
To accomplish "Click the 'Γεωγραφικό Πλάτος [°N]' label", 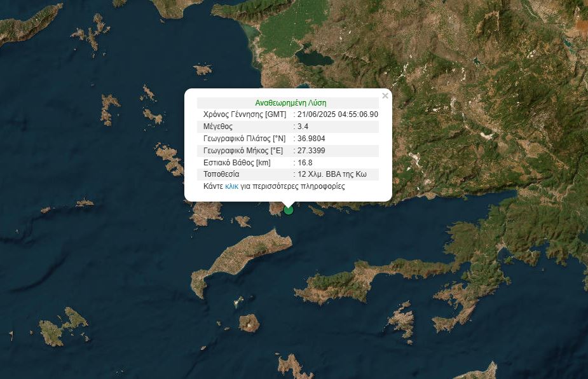I will click(245, 139).
